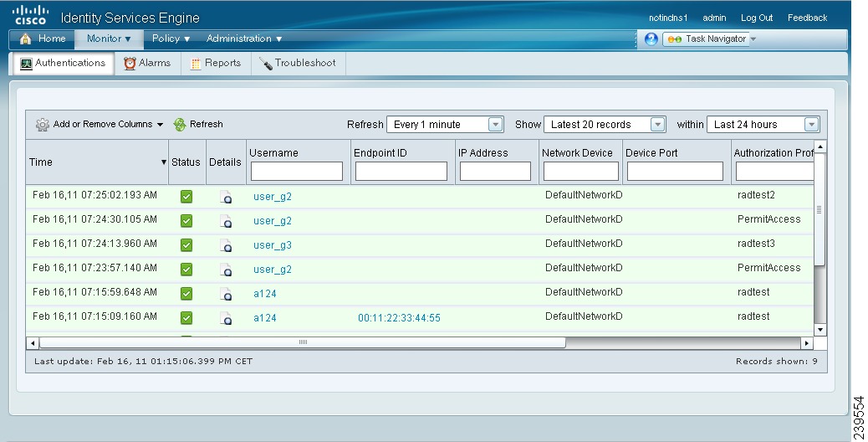868x442 pixels.
Task: Open a124 link in 07:15:59 row
Action: click(x=264, y=294)
